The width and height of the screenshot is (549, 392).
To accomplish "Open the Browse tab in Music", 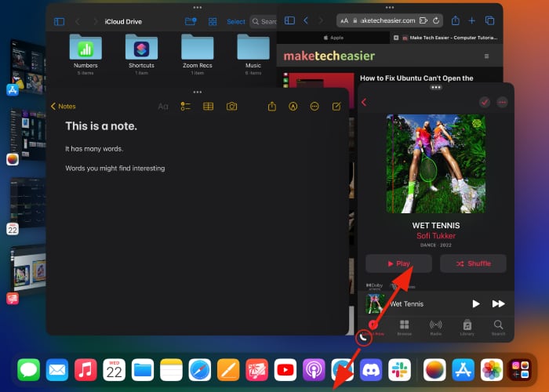I will pos(405,328).
